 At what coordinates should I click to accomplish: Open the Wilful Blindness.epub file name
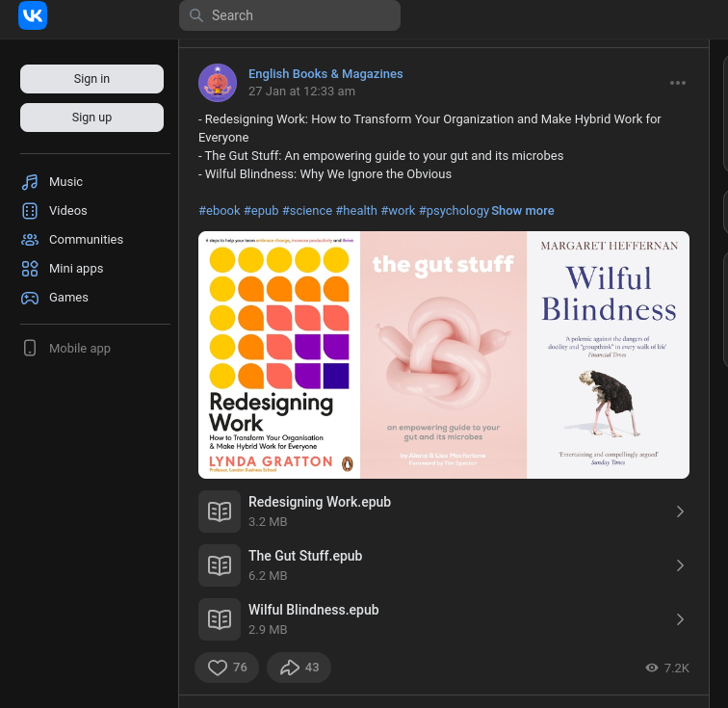pyautogui.click(x=313, y=610)
